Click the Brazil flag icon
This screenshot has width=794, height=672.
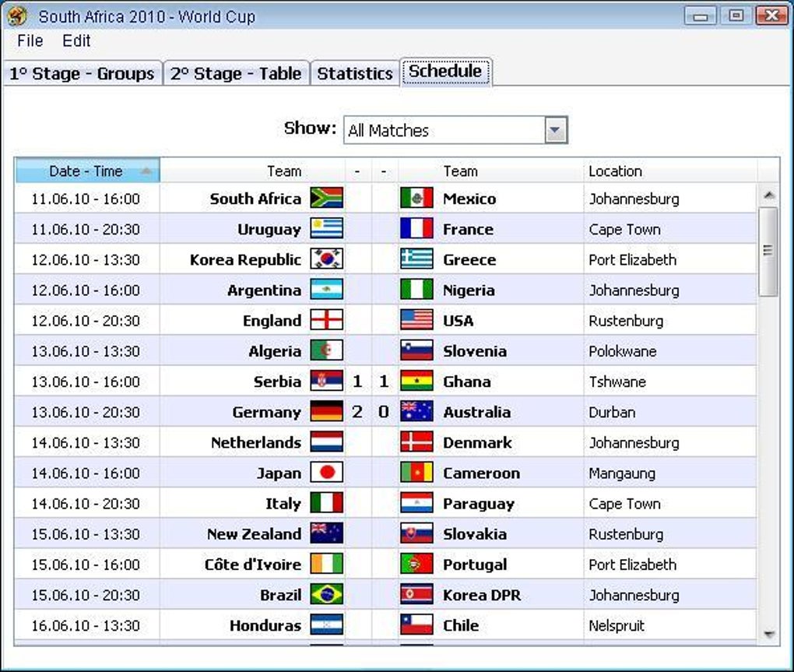coord(326,594)
